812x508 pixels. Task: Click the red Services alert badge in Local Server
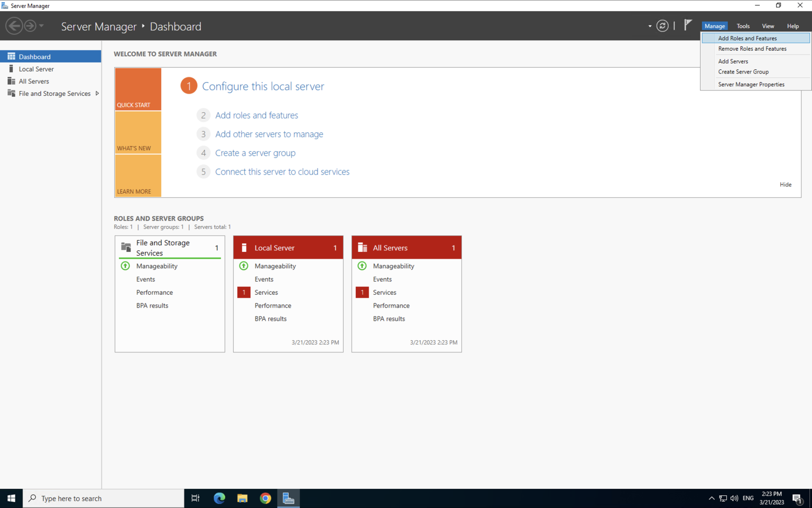244,292
